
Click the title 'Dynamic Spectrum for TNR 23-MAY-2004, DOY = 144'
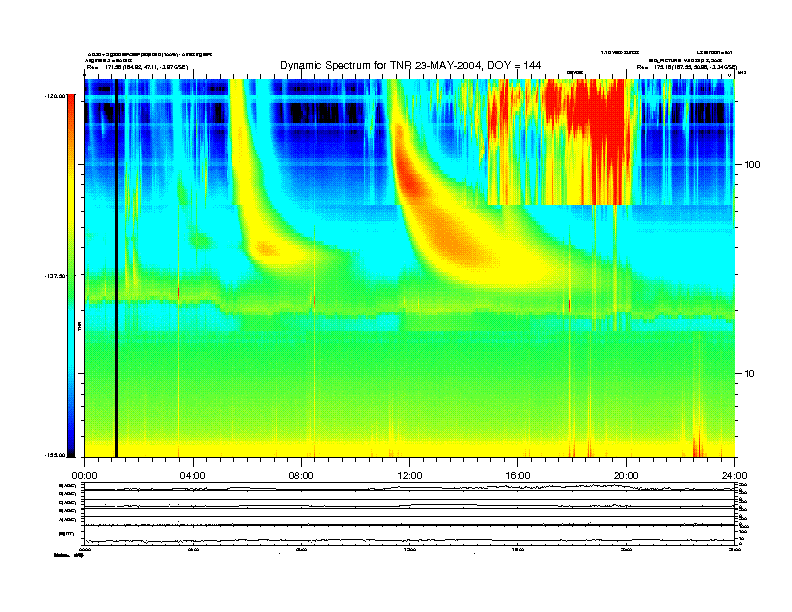point(410,65)
